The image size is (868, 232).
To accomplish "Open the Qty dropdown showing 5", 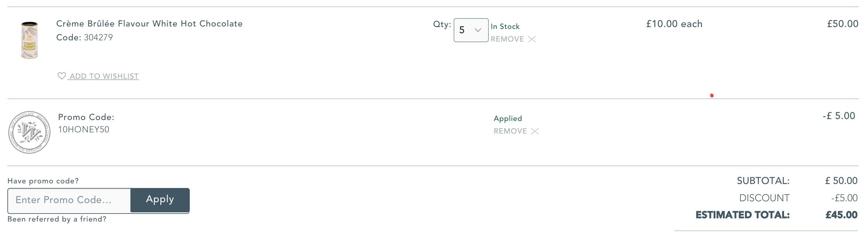I will pos(471,30).
